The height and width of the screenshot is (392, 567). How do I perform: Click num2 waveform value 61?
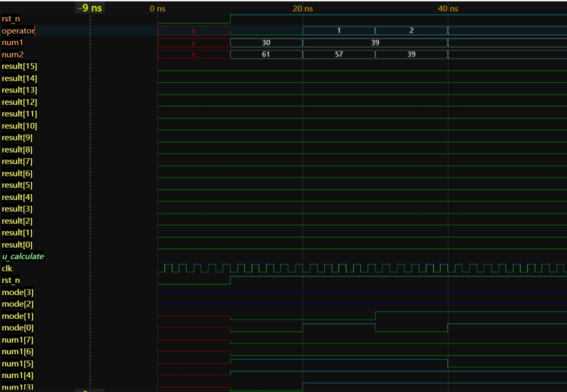coord(266,54)
